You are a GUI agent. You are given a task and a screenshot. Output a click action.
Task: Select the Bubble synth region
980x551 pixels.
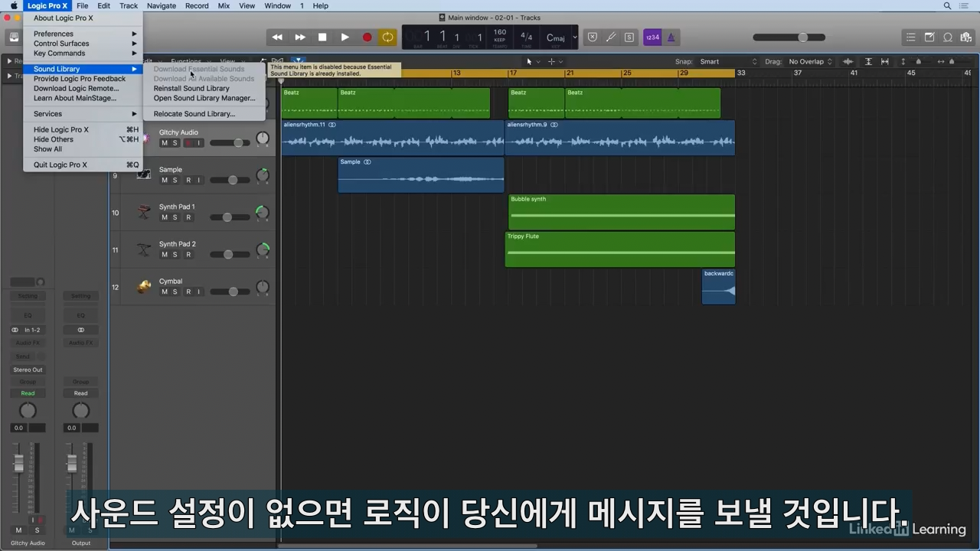pos(622,212)
